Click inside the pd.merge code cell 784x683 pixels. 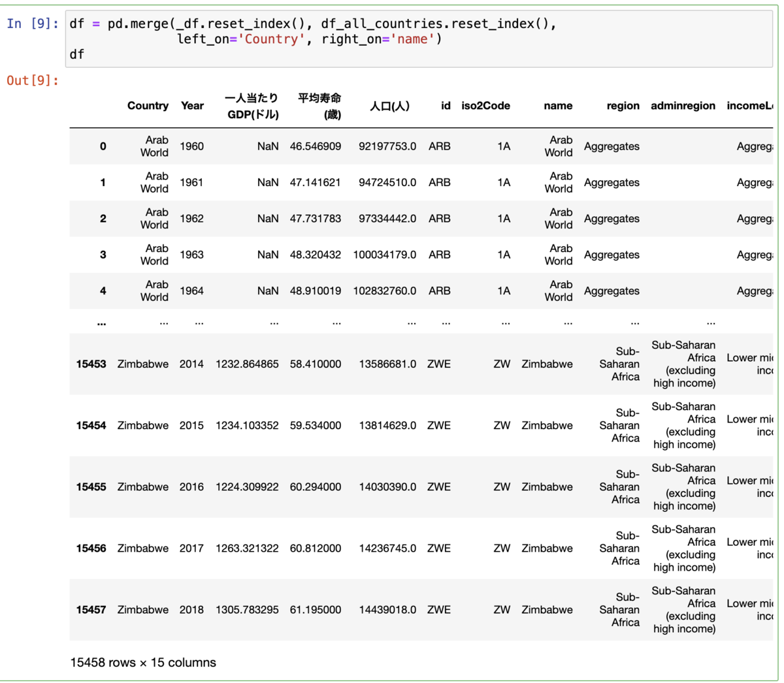pyautogui.click(x=419, y=39)
